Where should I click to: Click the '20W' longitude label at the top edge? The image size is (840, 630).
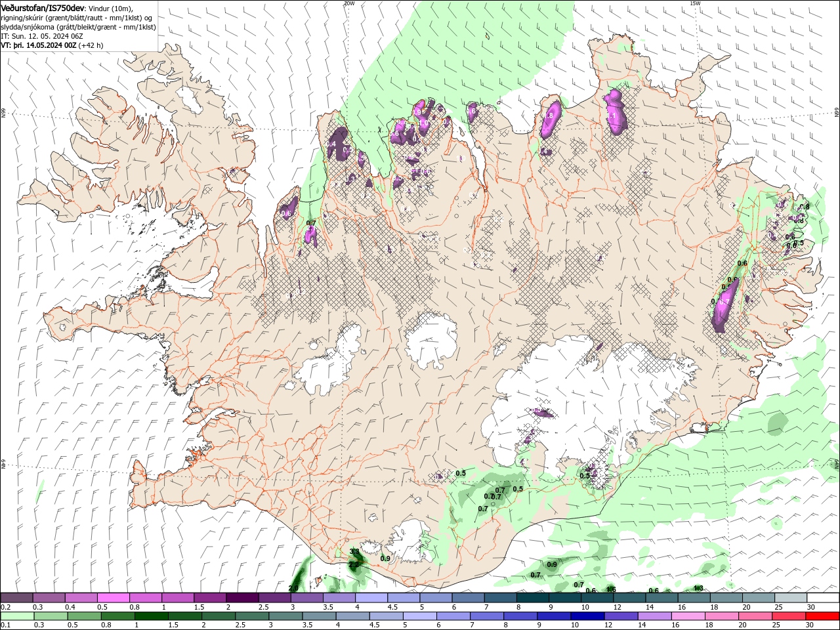click(x=349, y=3)
